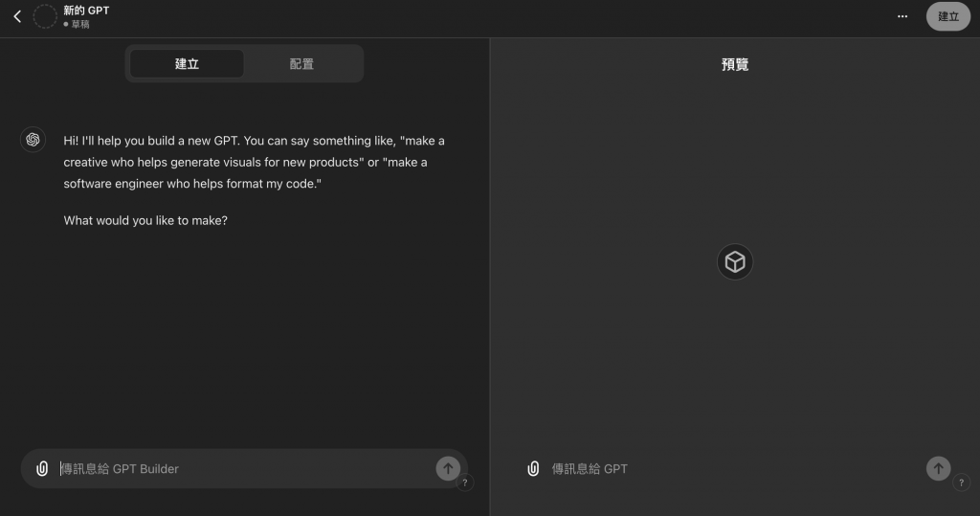Click the 預覽 preview heading
Image resolution: width=980 pixels, height=516 pixels.
tap(735, 64)
